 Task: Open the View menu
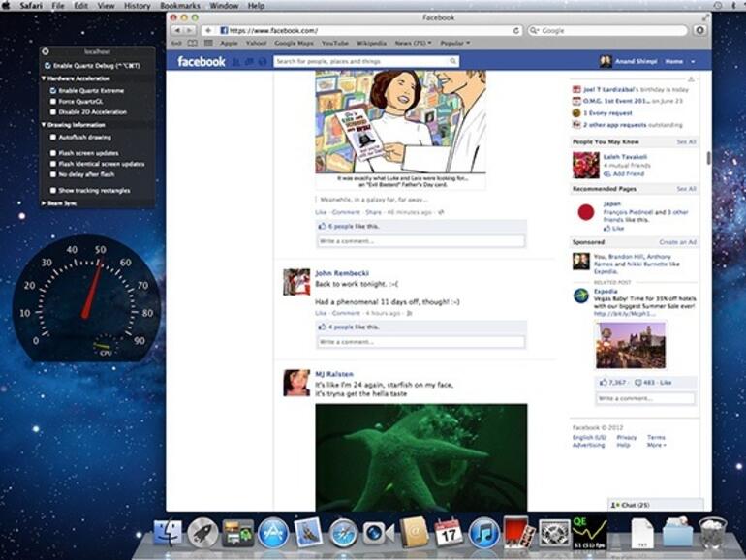coord(106,6)
